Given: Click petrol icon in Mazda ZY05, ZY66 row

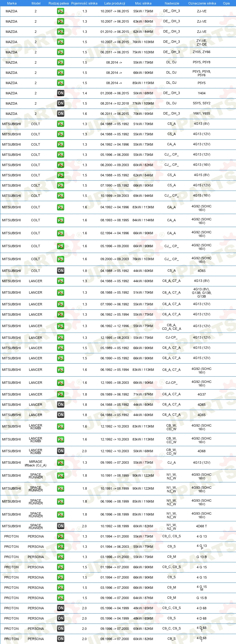Looking at the screenshot, I should coord(61,52).
